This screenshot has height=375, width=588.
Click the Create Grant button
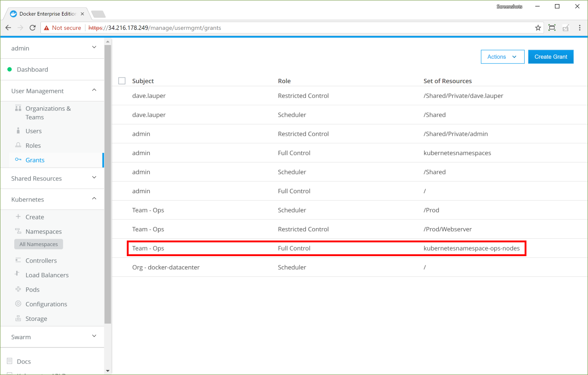tap(550, 57)
